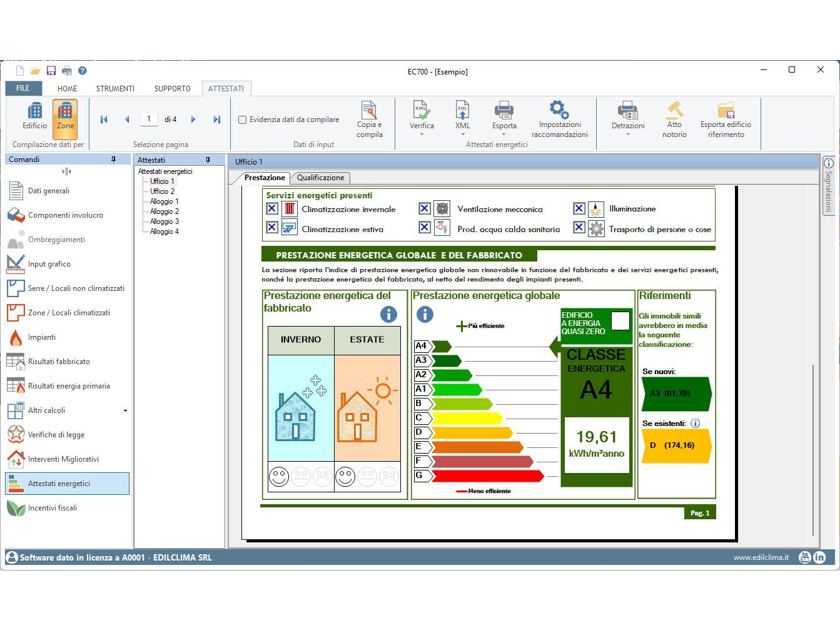Image resolution: width=840 pixels, height=630 pixels.
Task: Open the LinkedIn icon in status bar
Action: pos(819,557)
